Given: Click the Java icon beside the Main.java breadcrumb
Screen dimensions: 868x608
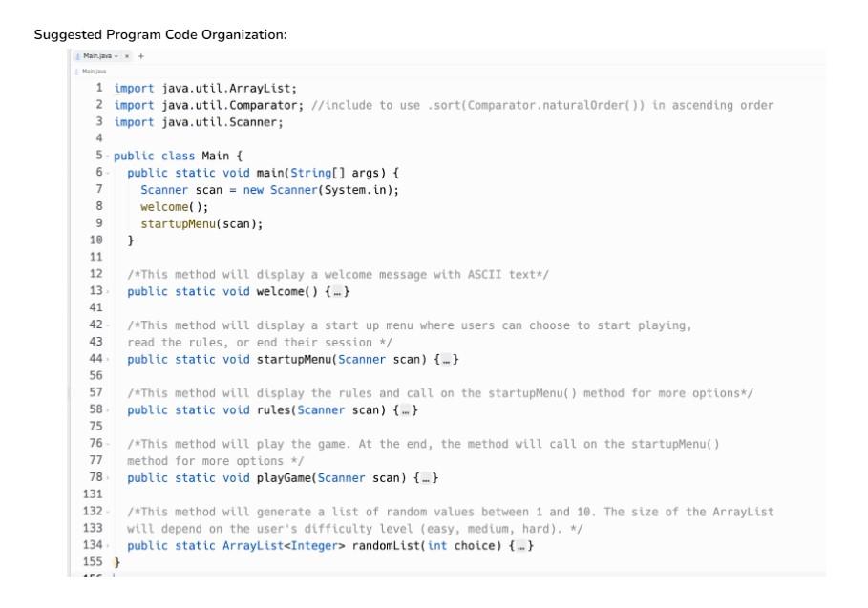Looking at the screenshot, I should click(x=77, y=70).
